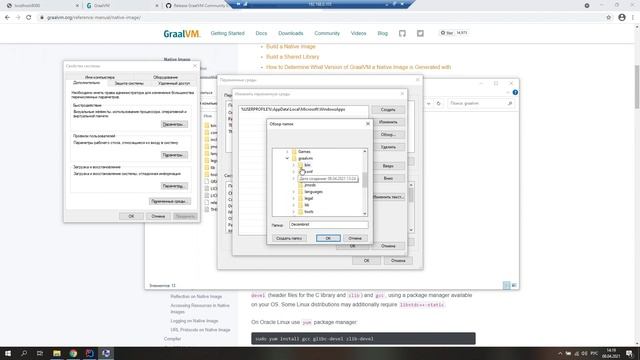This screenshot has width=640, height=360.
Task: Expand the Games folder node
Action: tap(287, 152)
